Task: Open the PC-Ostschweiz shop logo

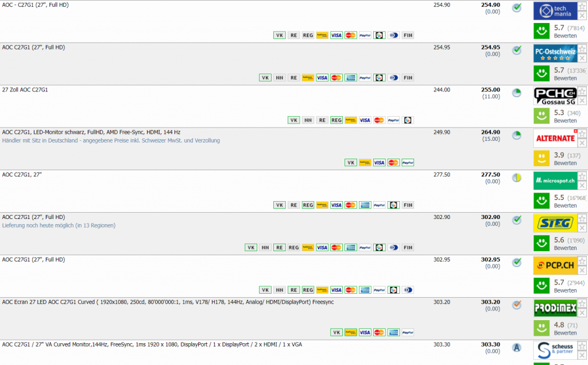Action: tap(555, 53)
